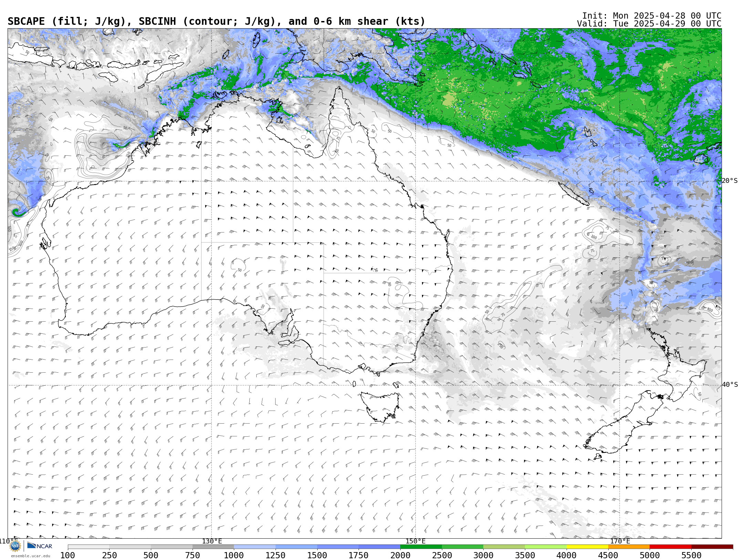Select the Init: Mon 2025-04-28 00 UTC line

click(x=651, y=16)
